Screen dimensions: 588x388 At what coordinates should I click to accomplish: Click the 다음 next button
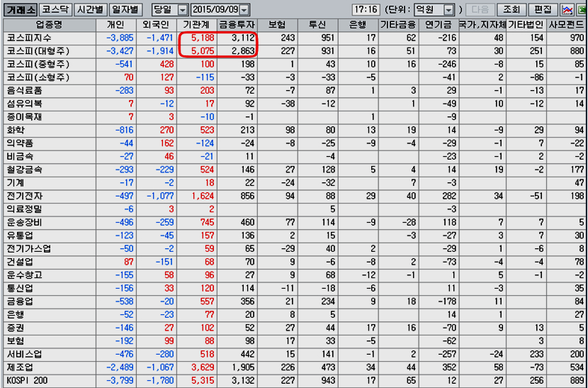pyautogui.click(x=480, y=10)
